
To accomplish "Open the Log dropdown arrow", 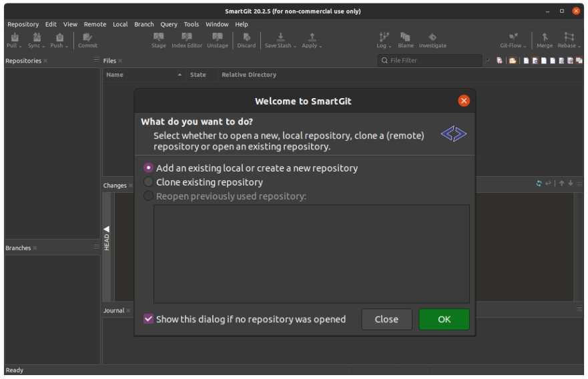I will pos(390,46).
